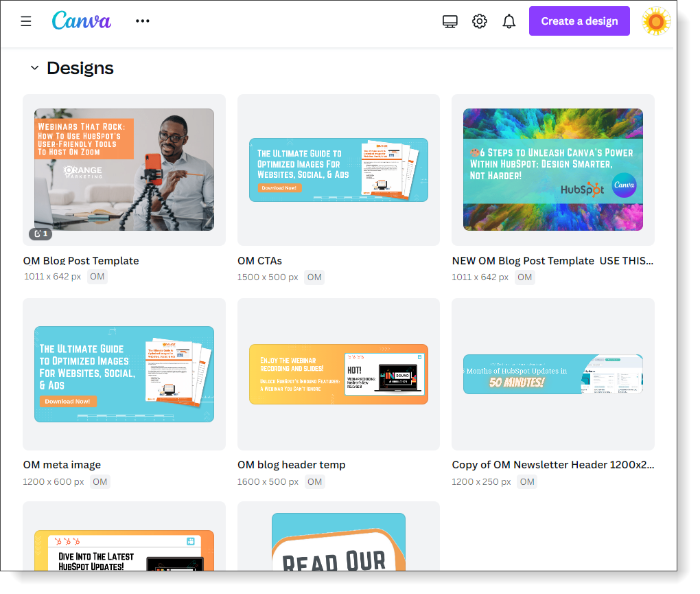Open the notifications bell
700x594 pixels.
[x=509, y=21]
